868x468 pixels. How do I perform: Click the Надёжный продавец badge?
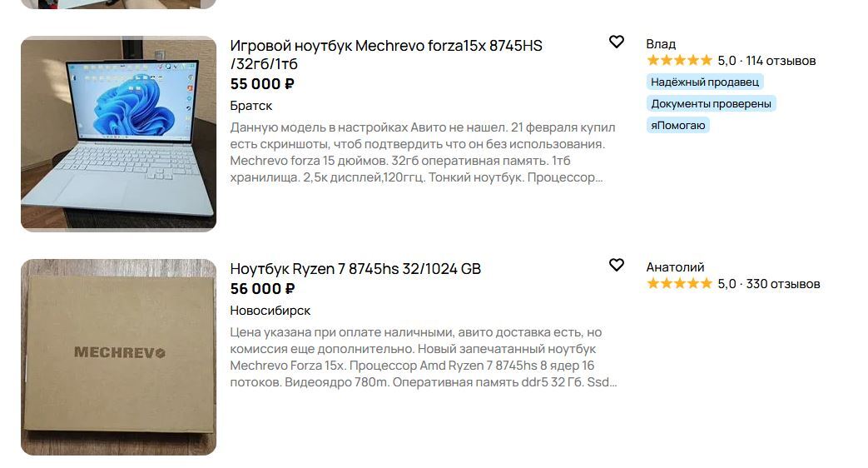tap(705, 82)
